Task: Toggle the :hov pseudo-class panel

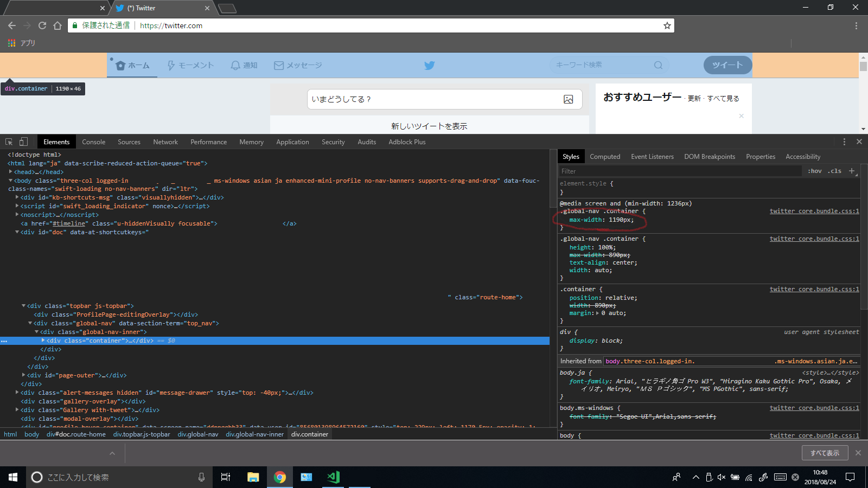Action: tap(815, 171)
